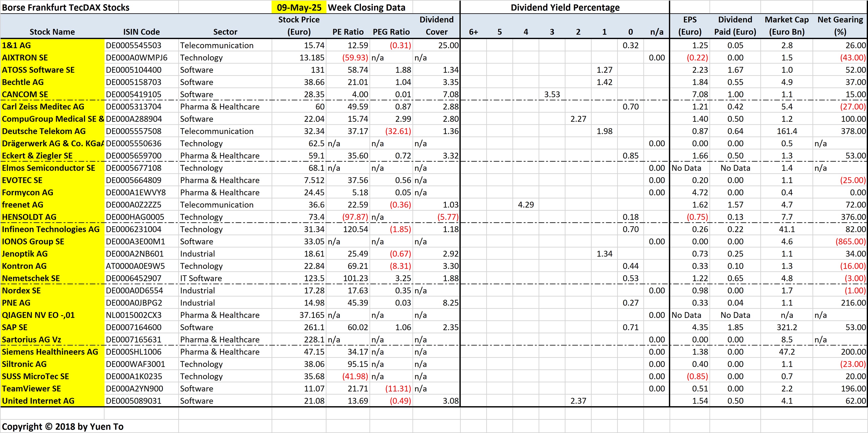The width and height of the screenshot is (868, 433).
Task: Click PNE AG dividend cover '8.25'
Action: [450, 303]
